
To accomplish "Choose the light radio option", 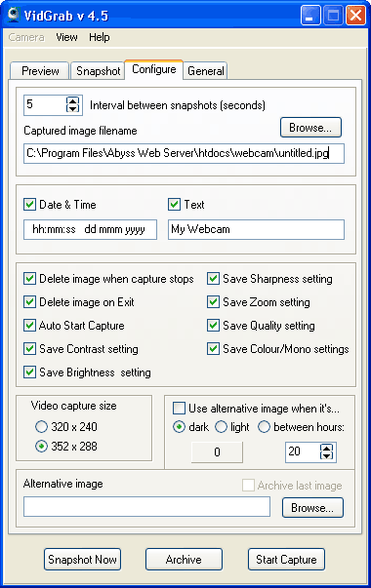I will 222,427.
